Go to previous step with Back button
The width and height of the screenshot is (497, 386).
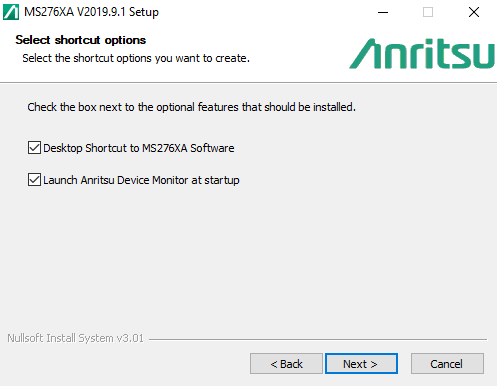click(286, 364)
